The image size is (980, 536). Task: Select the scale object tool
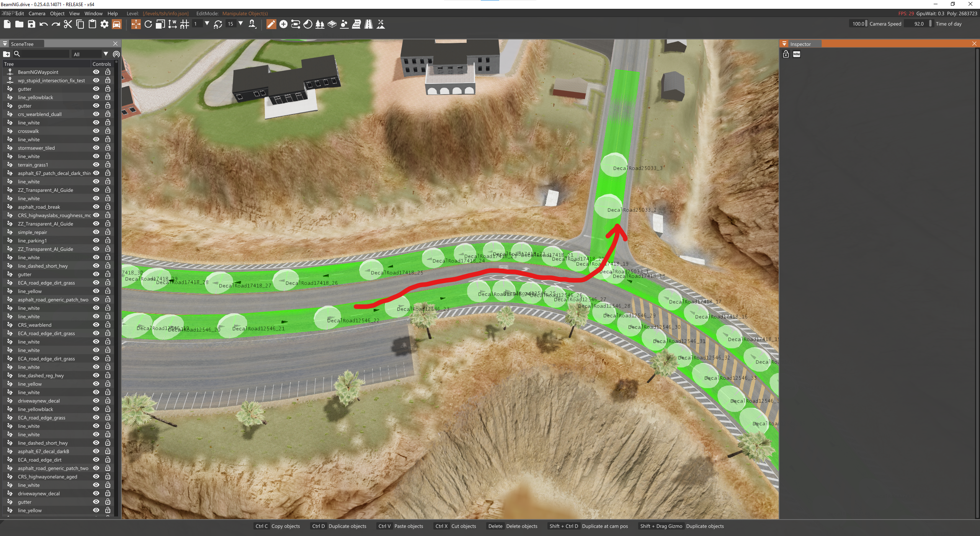coord(160,25)
